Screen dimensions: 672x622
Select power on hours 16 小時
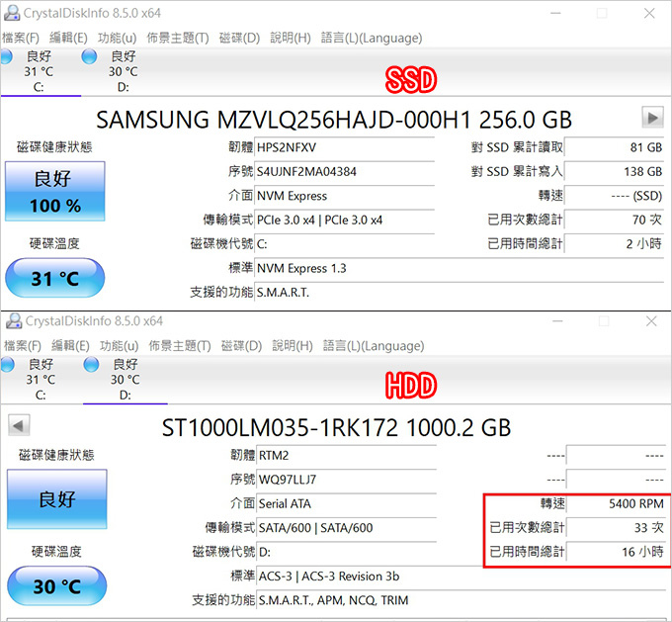pyautogui.click(x=616, y=552)
